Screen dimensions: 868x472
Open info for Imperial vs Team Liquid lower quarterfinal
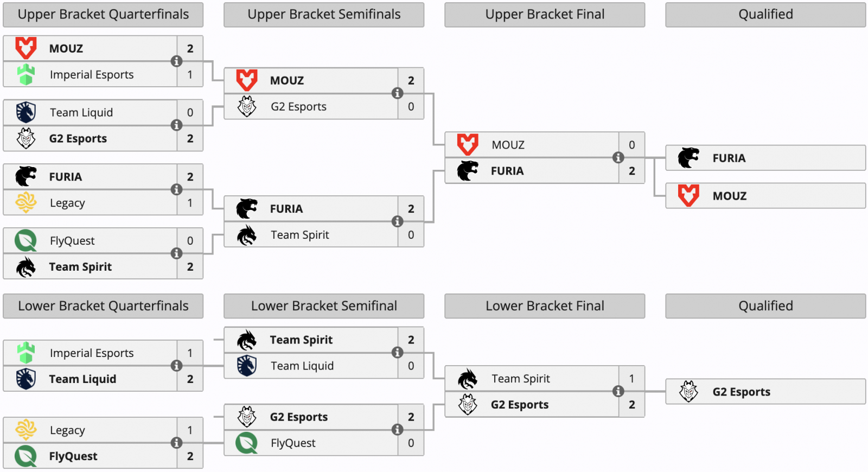[x=176, y=366]
